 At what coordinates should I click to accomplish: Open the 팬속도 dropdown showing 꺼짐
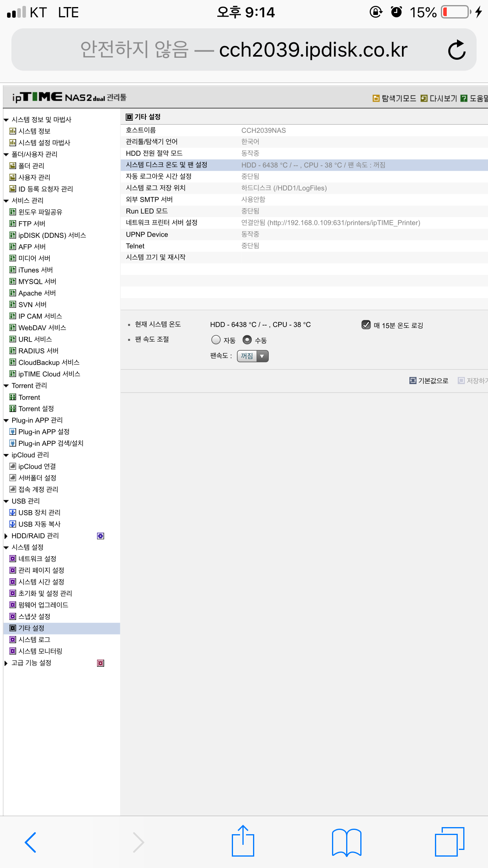coord(253,356)
